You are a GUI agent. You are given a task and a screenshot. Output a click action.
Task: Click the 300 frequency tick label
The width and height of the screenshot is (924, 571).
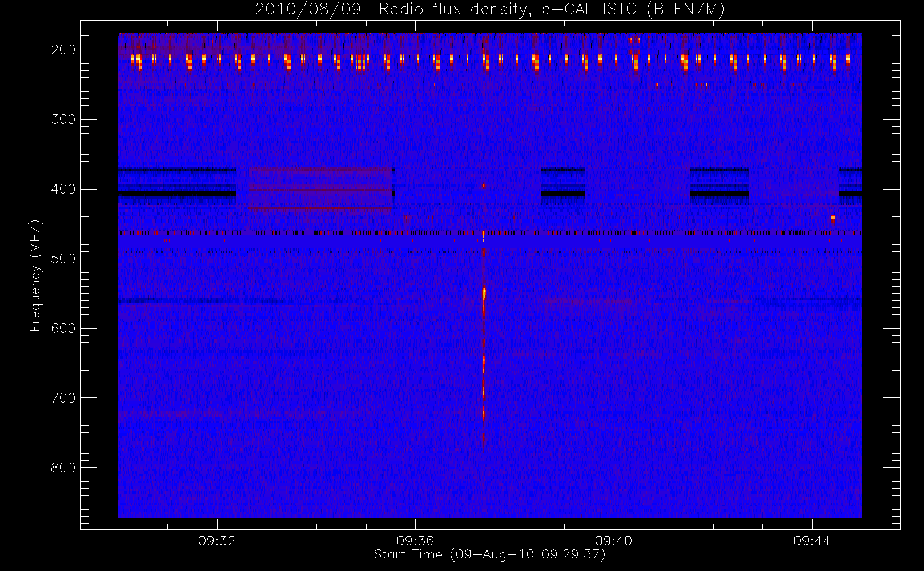(63, 119)
